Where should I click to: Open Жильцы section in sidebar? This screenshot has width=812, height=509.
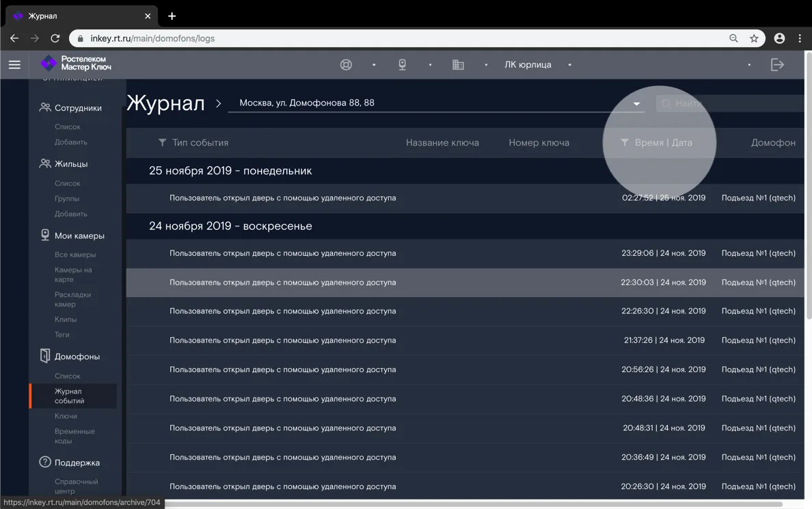pyautogui.click(x=71, y=164)
